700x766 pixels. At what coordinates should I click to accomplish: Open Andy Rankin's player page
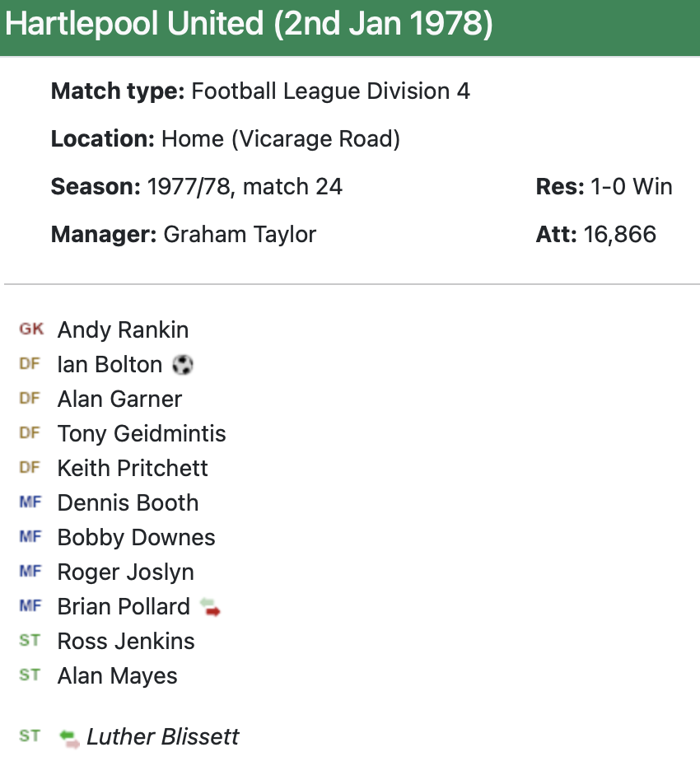pyautogui.click(x=123, y=330)
